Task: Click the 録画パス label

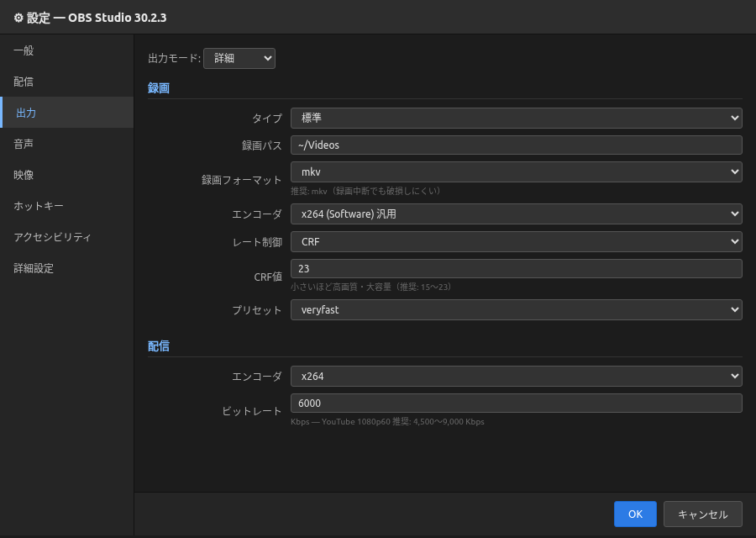Action: (262, 145)
